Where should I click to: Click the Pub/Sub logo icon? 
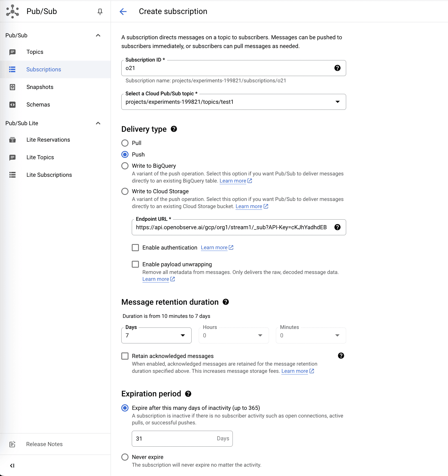(x=12, y=11)
